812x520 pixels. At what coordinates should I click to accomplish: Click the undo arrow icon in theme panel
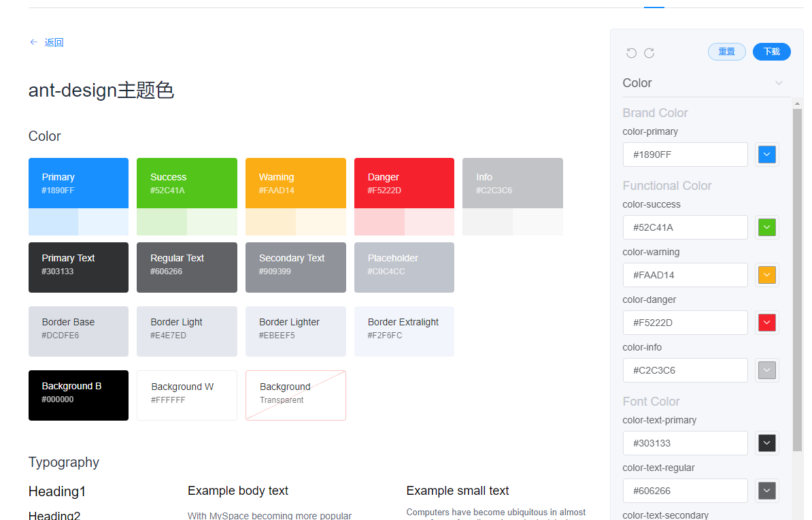pyautogui.click(x=631, y=53)
